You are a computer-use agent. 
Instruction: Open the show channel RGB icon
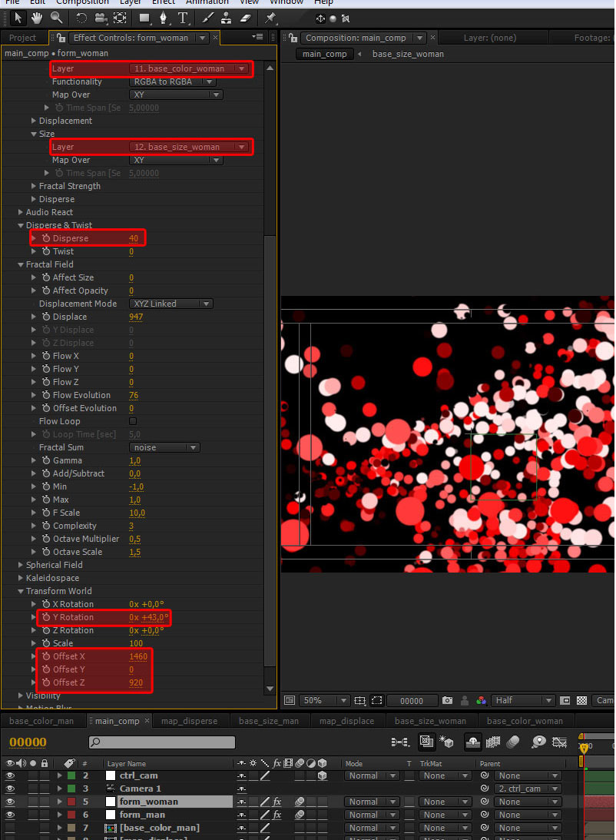pyautogui.click(x=481, y=700)
